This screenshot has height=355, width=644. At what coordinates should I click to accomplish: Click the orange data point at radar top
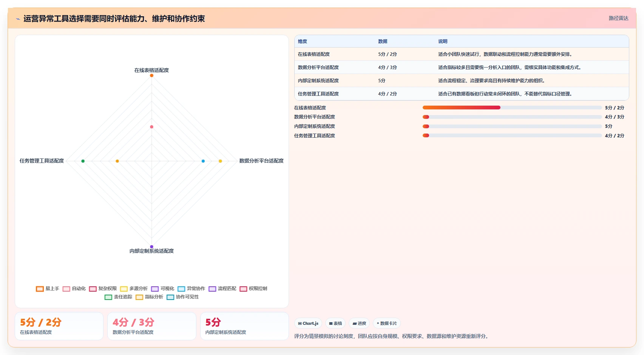(151, 75)
